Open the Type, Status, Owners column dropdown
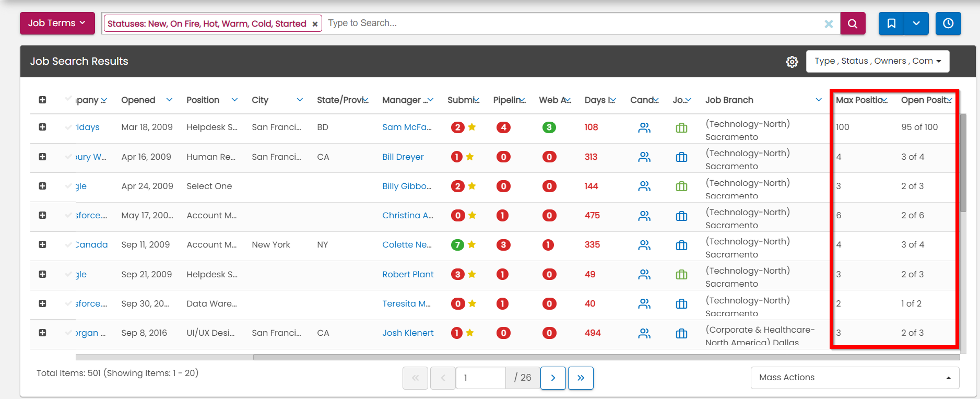Image resolution: width=980 pixels, height=399 pixels. (x=877, y=61)
